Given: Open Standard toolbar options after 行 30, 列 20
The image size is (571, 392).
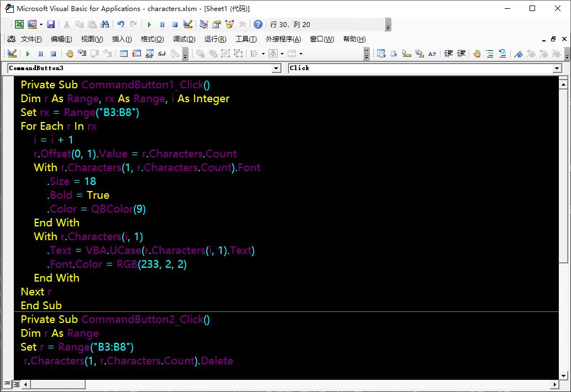Looking at the screenshot, I should pyautogui.click(x=388, y=25).
